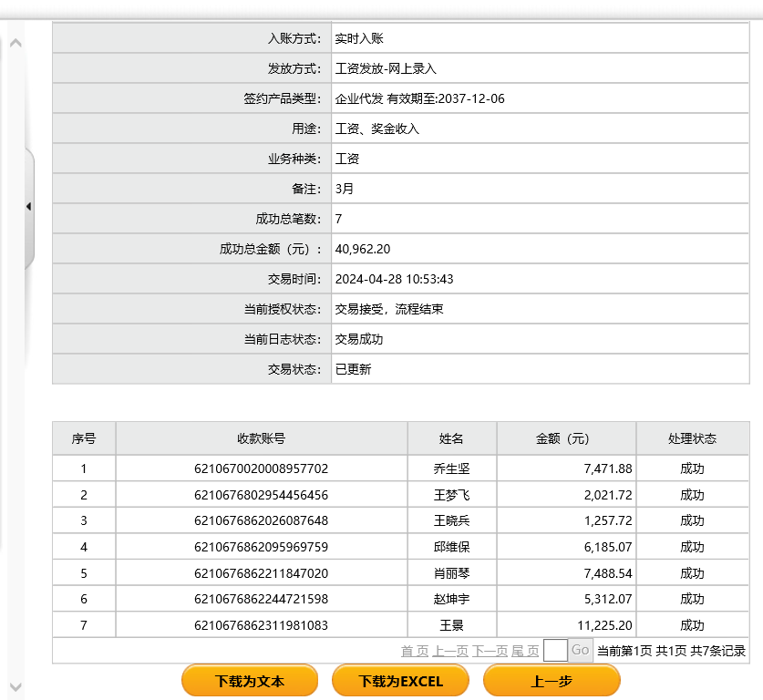Select account number 6210676862244721598
This screenshot has width=763, height=700.
262,600
